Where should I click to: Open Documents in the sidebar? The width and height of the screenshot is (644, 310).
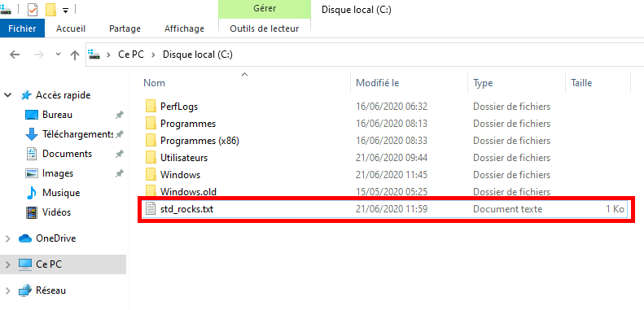click(x=67, y=154)
